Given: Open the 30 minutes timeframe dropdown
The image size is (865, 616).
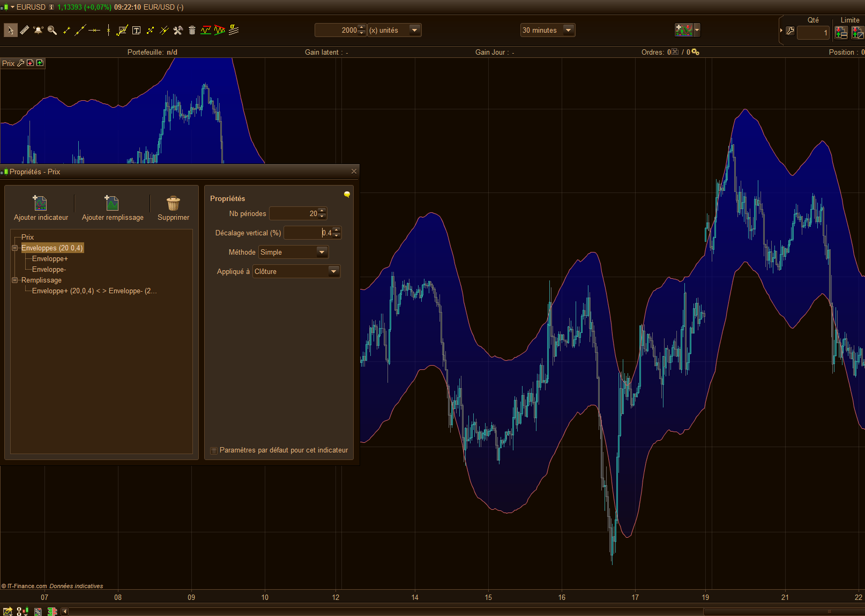Looking at the screenshot, I should [548, 30].
